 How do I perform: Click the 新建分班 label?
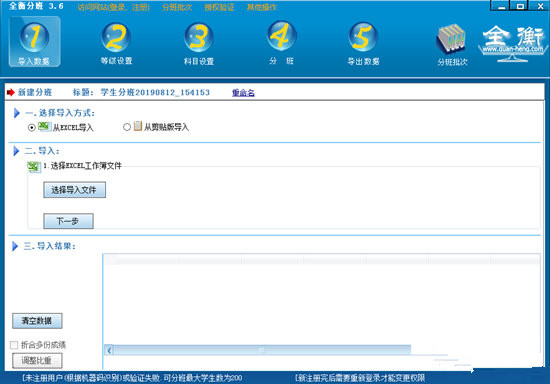(x=35, y=92)
